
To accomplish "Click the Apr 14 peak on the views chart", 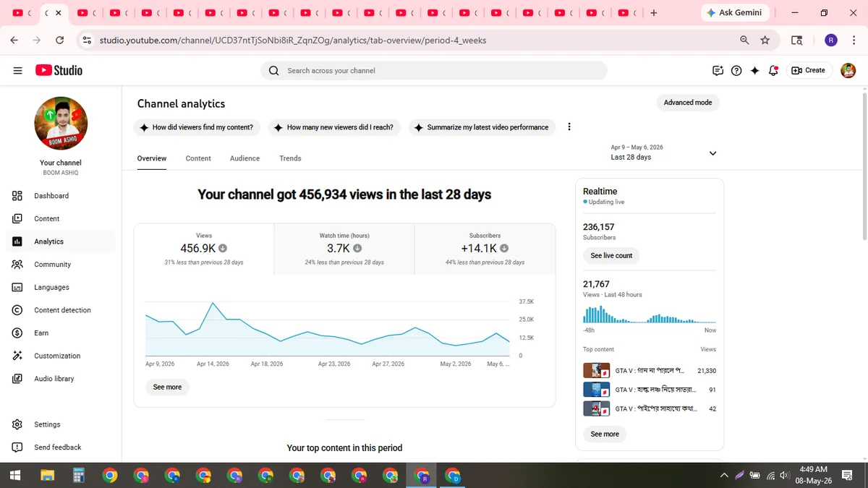I will (x=213, y=303).
